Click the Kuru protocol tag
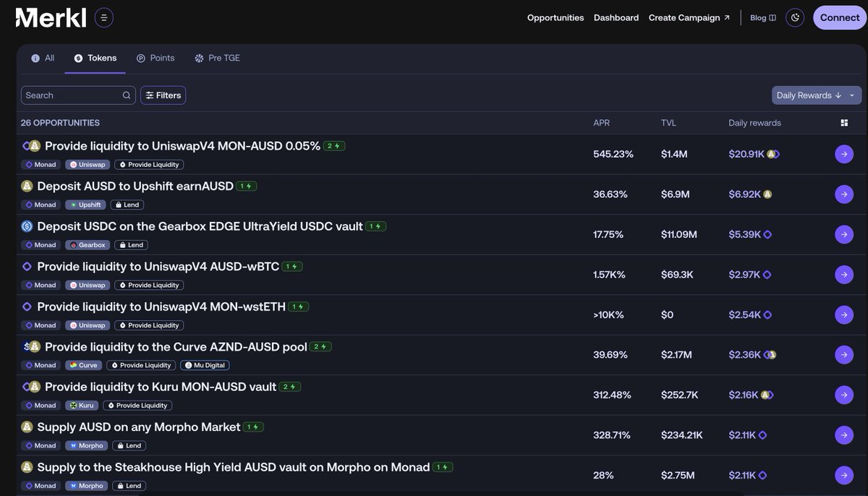 tap(81, 406)
